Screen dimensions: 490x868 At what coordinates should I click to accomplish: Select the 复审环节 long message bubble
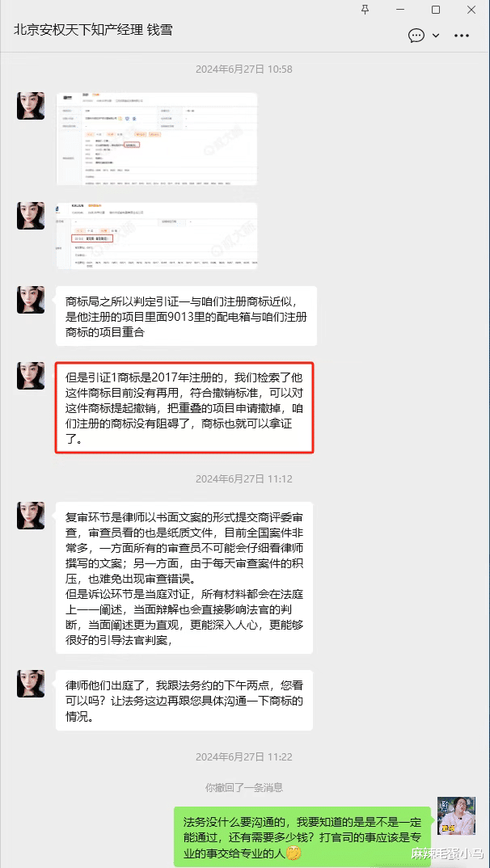point(184,578)
